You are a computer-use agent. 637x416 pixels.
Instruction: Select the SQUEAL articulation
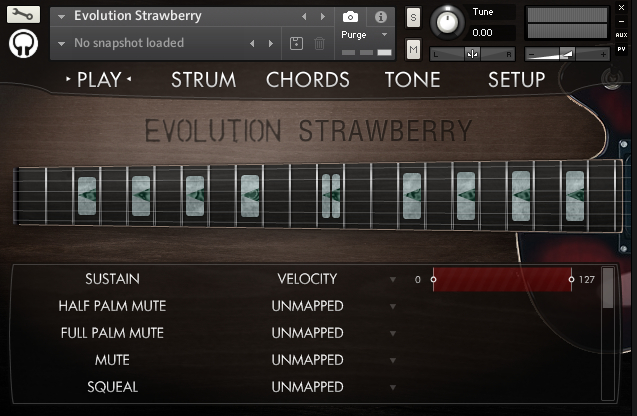click(x=113, y=387)
